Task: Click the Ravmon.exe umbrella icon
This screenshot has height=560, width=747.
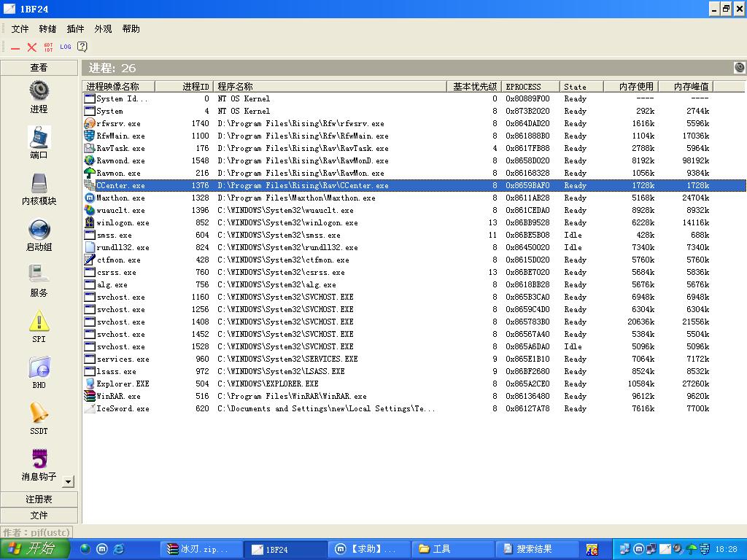Action: click(x=89, y=173)
